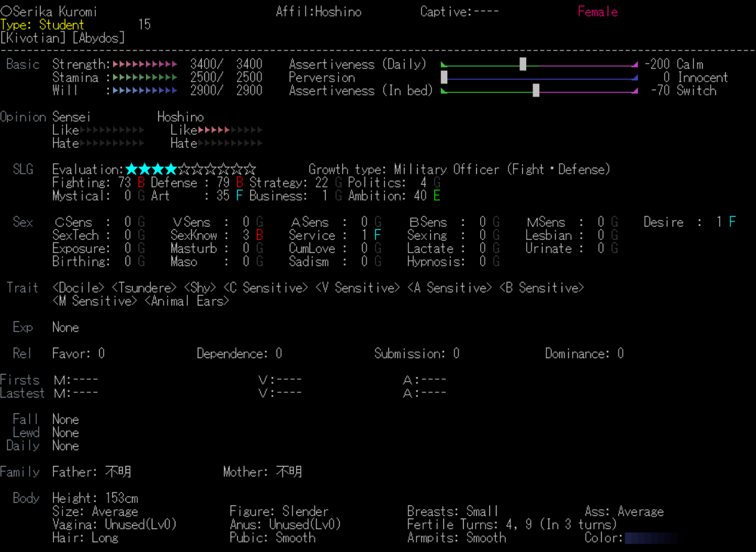Click the Affil:Hoshino text
The image size is (756, 552).
319,12
